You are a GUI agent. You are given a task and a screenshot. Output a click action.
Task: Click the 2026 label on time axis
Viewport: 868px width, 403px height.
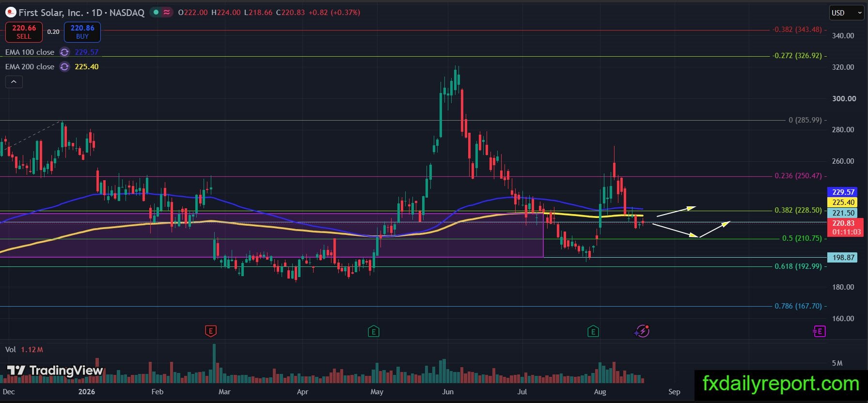click(x=87, y=392)
